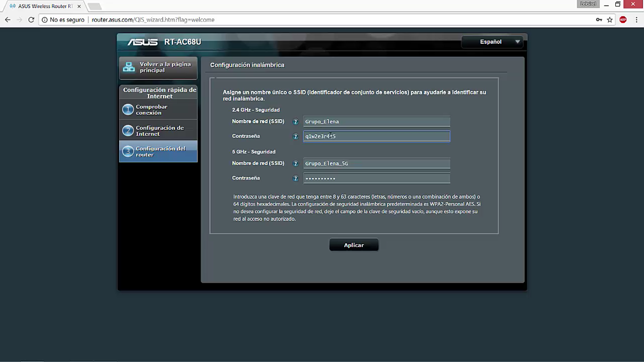Bookmark this page with the star icon

coord(610,20)
